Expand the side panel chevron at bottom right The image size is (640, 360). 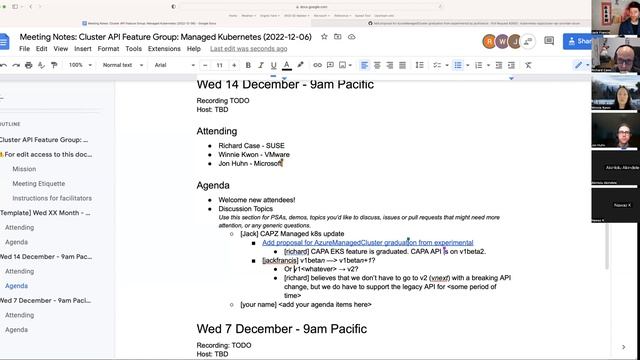(623, 347)
